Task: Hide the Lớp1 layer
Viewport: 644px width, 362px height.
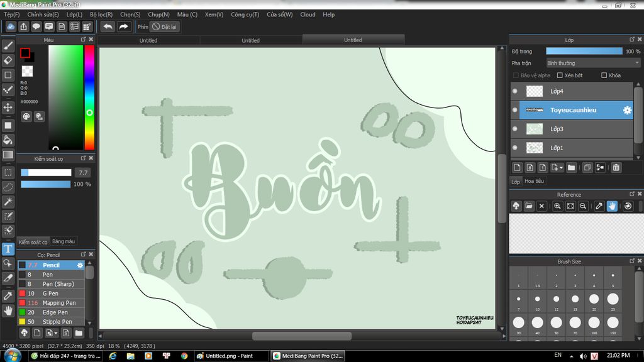Action: (x=515, y=148)
